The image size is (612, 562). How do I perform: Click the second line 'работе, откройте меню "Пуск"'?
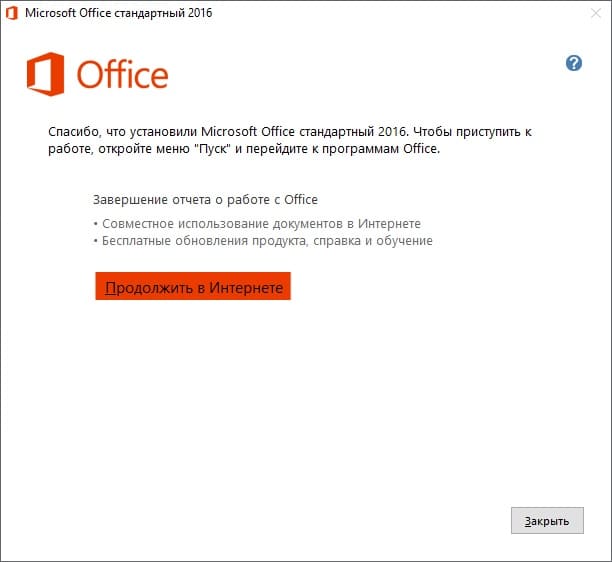click(140, 149)
